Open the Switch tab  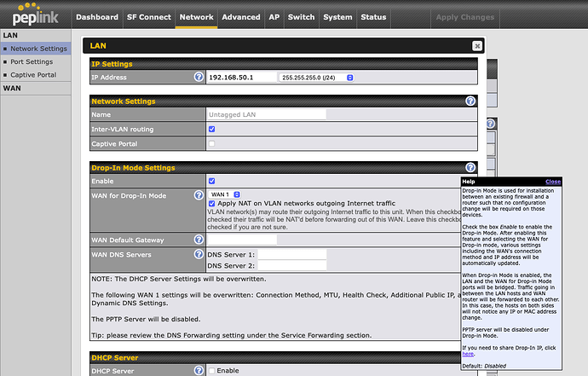click(x=301, y=17)
